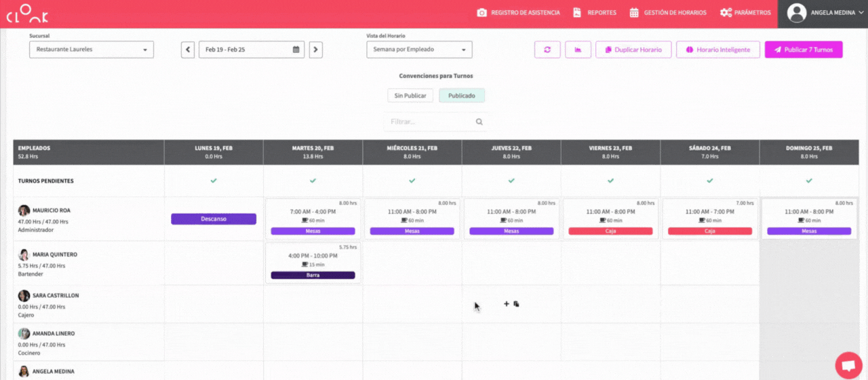Image resolution: width=868 pixels, height=380 pixels.
Task: Go to next week arrow
Action: point(315,50)
